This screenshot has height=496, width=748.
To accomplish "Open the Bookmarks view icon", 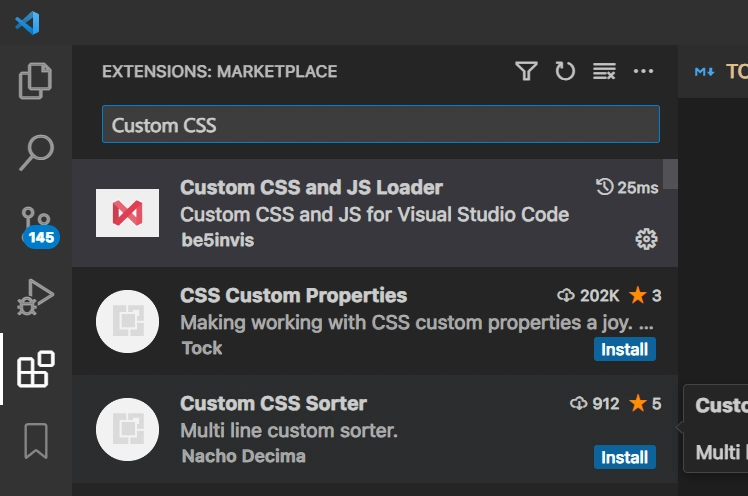I will pyautogui.click(x=36, y=441).
